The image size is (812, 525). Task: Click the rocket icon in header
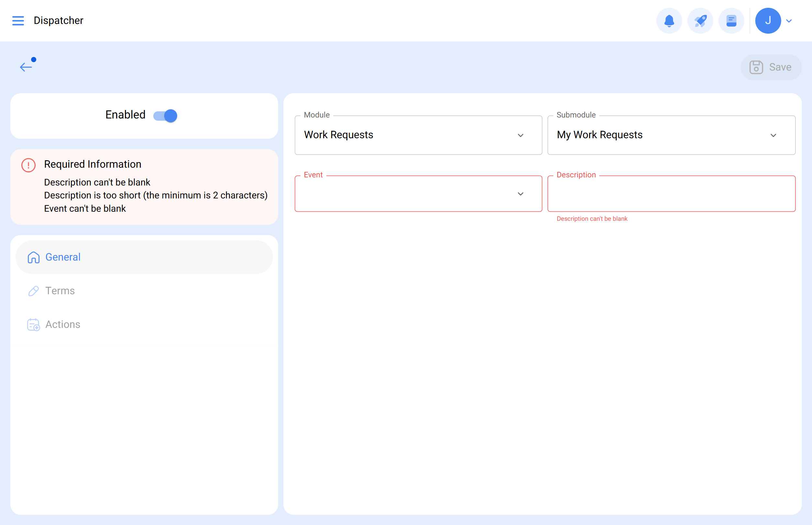click(x=700, y=21)
